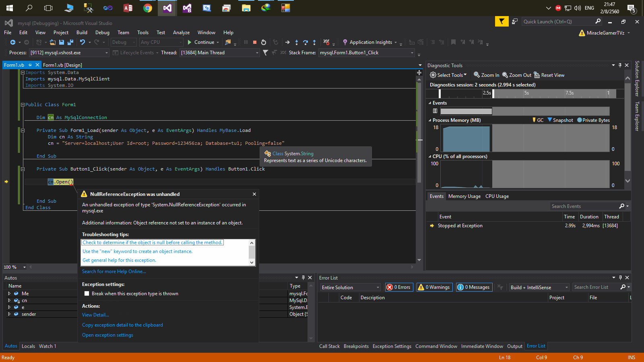Click Zoom Out in Diagnostic Tools
The image size is (644, 362).
(517, 75)
